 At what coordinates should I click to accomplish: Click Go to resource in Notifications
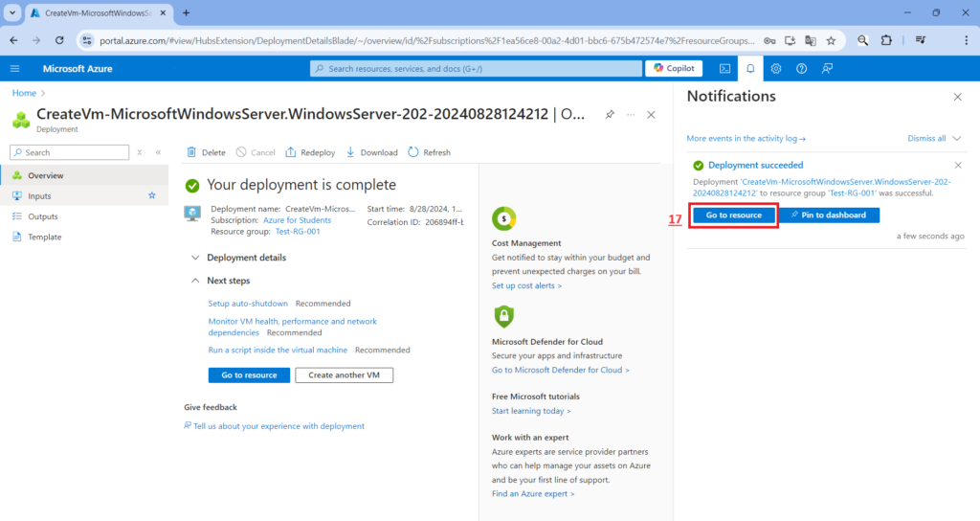733,215
